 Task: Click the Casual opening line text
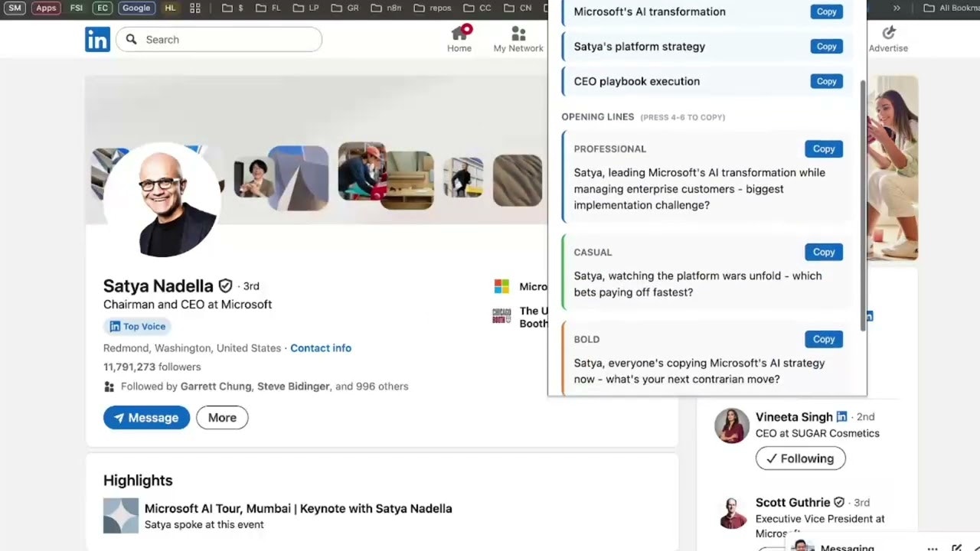(697, 284)
